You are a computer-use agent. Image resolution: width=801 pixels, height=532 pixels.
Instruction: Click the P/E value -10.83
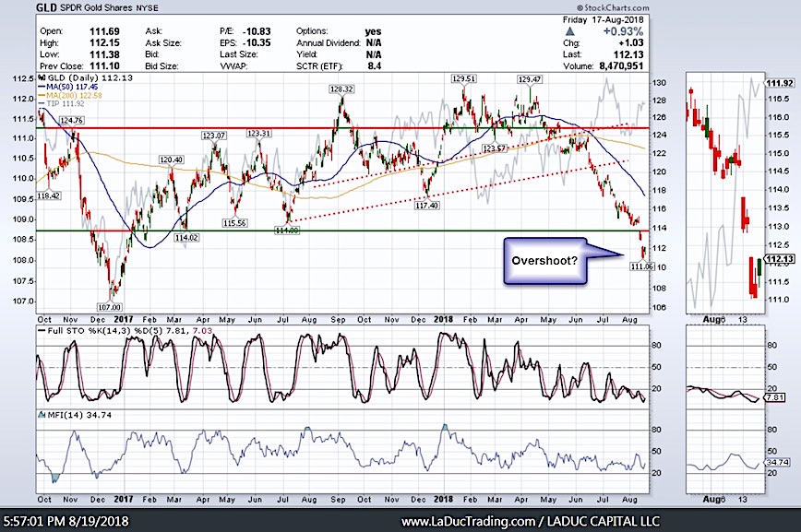click(x=257, y=31)
